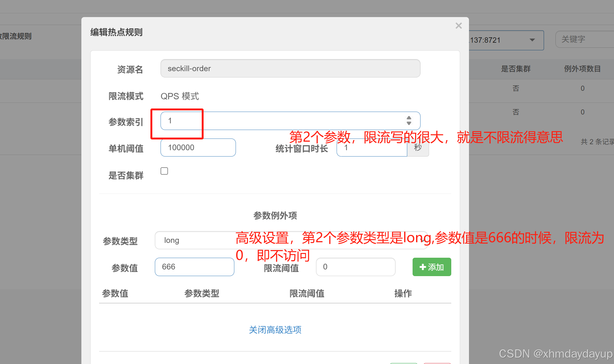Close the edit hotspot rule dialog
The image size is (614, 364).
click(x=459, y=26)
